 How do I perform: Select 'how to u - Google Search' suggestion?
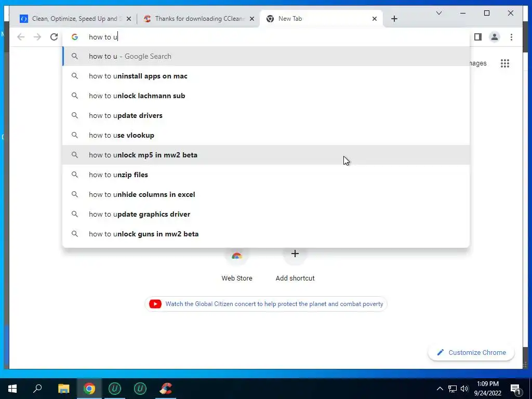click(x=267, y=56)
